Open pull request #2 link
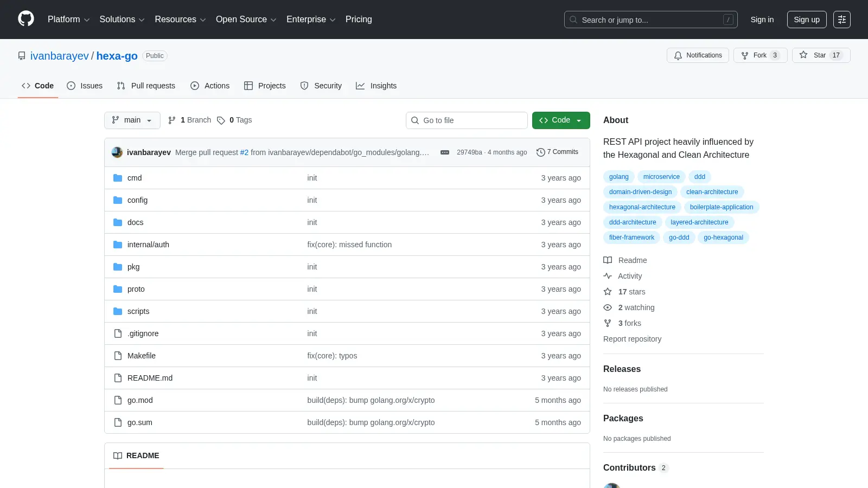Image resolution: width=868 pixels, height=488 pixels. coord(244,152)
